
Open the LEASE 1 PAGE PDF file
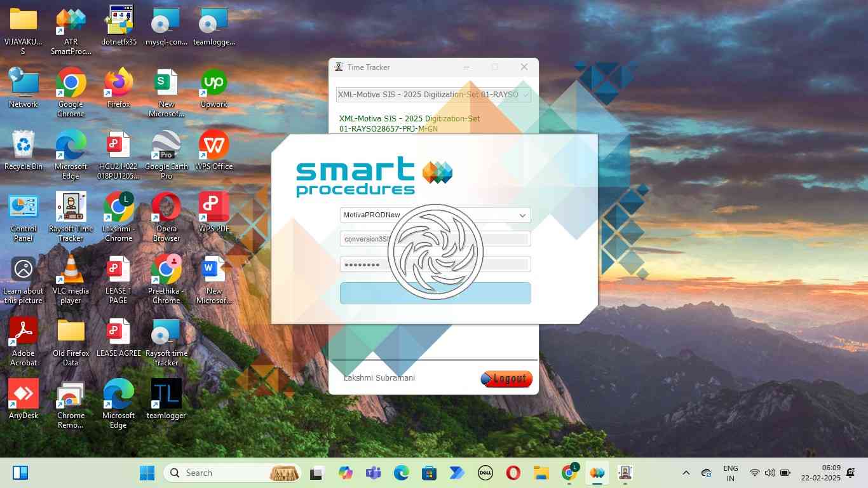[x=119, y=280]
